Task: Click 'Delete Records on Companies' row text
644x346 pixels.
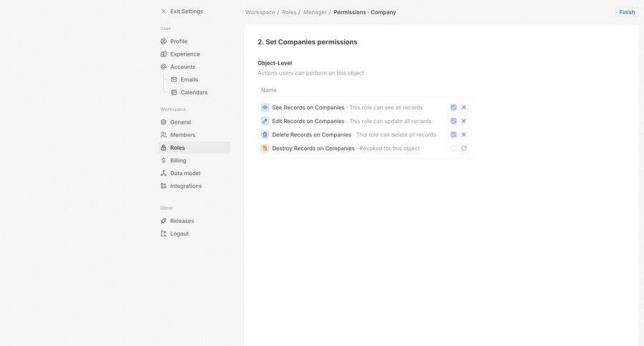Action: [311, 134]
